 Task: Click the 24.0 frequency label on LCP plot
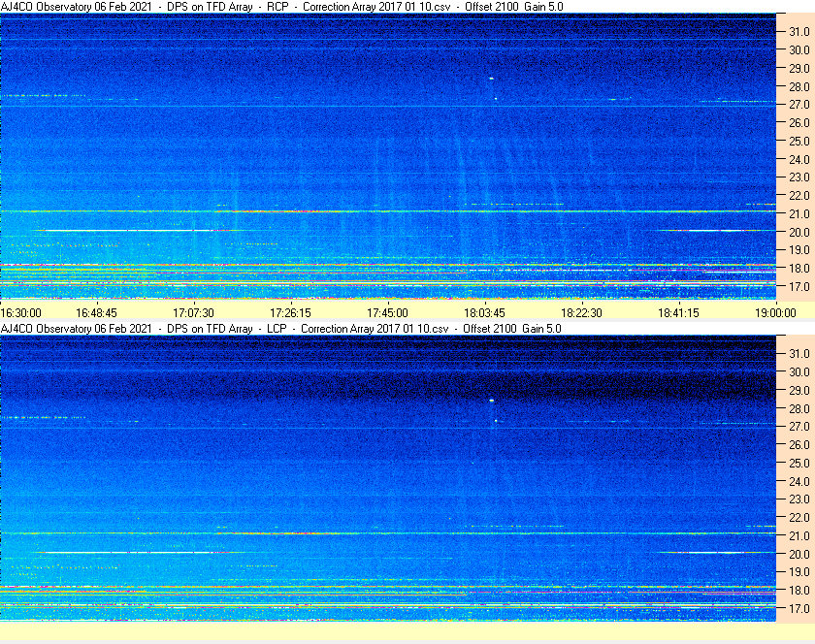click(799, 481)
